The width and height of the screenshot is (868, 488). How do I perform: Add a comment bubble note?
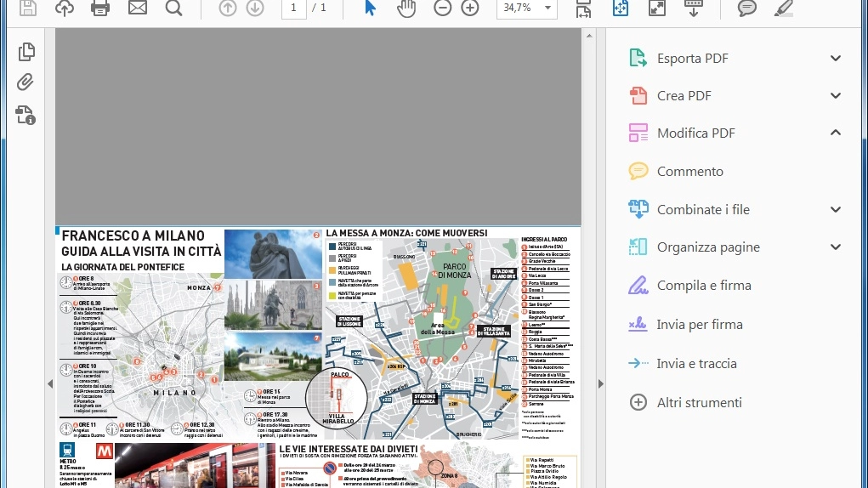(746, 8)
